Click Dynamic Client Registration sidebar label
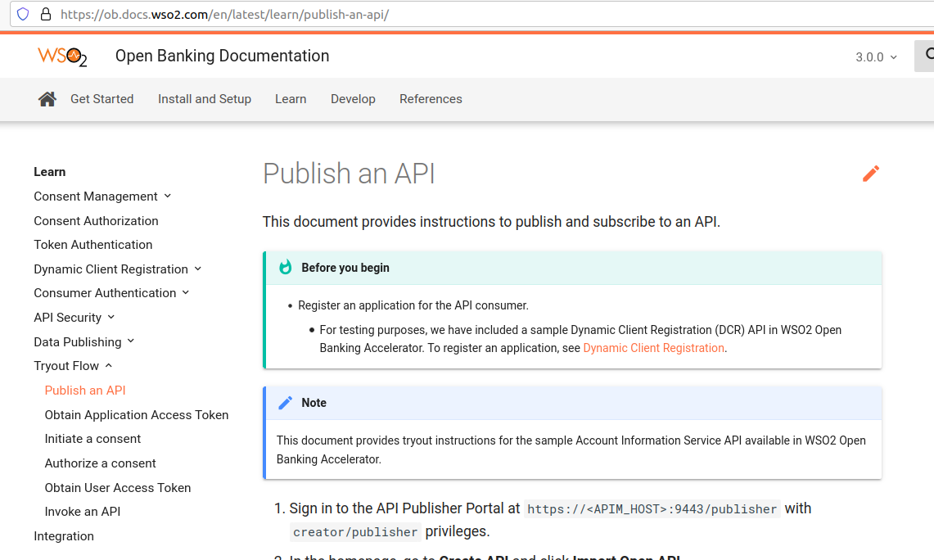 point(111,269)
